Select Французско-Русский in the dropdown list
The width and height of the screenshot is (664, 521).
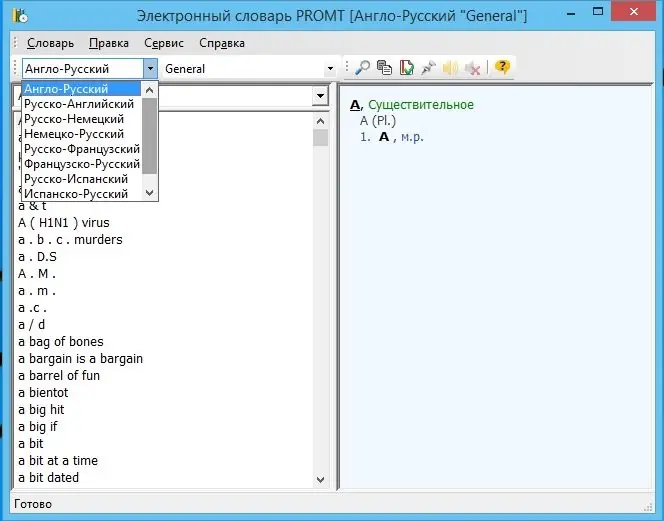[x=82, y=164]
